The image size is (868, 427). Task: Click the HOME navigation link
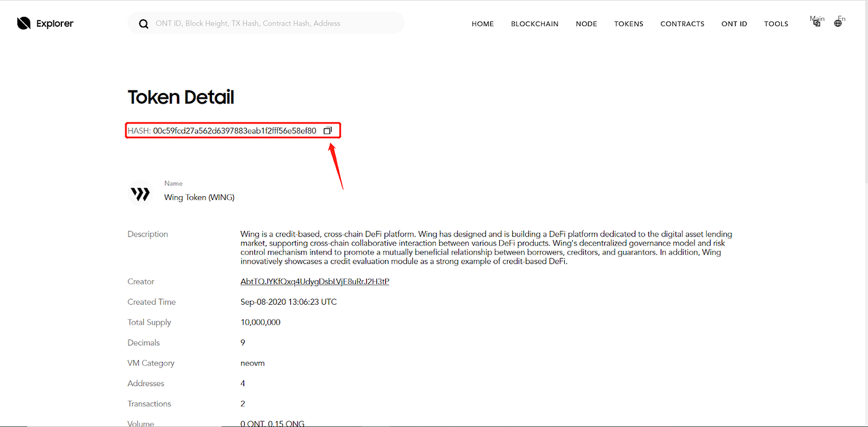(482, 24)
